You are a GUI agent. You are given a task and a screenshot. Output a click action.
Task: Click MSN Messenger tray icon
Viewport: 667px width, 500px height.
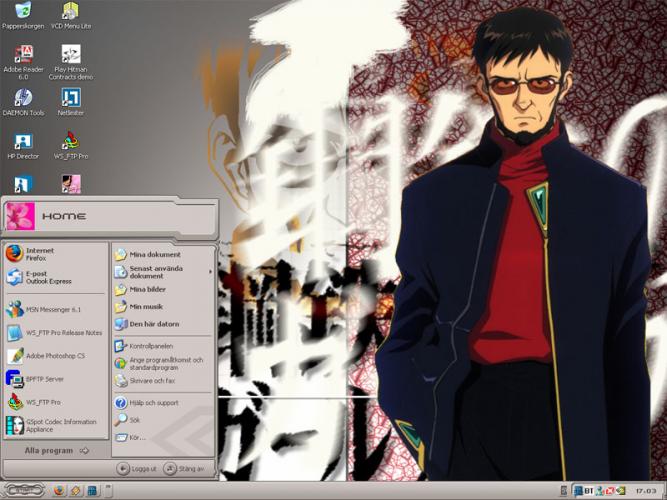600,491
